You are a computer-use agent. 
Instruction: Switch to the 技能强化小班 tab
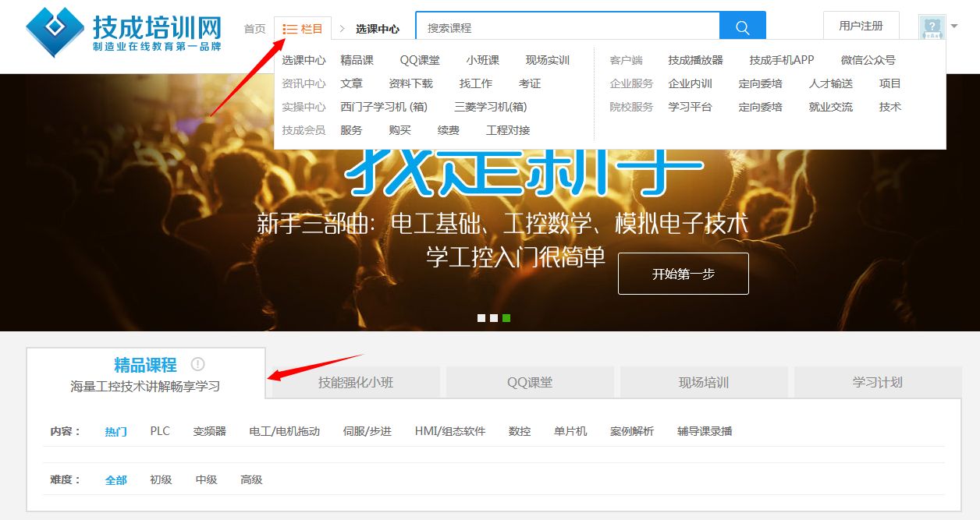[x=356, y=382]
